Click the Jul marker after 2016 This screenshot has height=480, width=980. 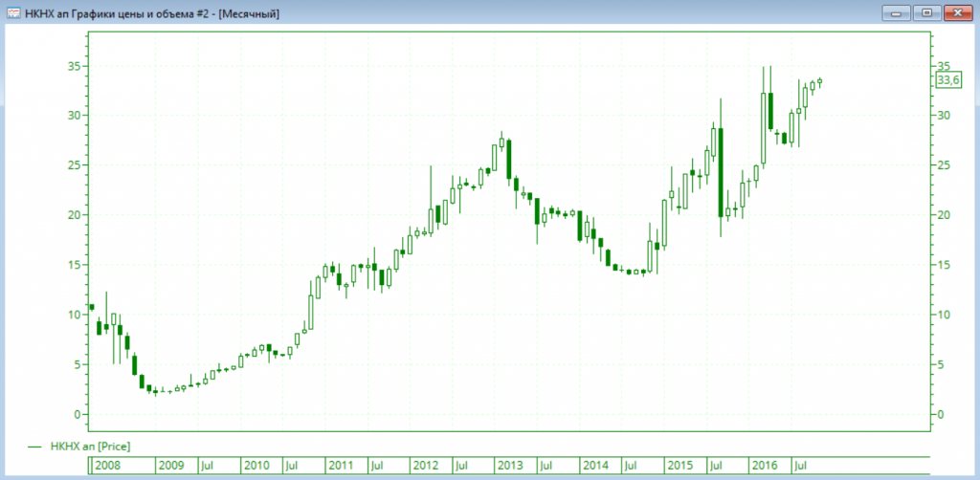799,466
